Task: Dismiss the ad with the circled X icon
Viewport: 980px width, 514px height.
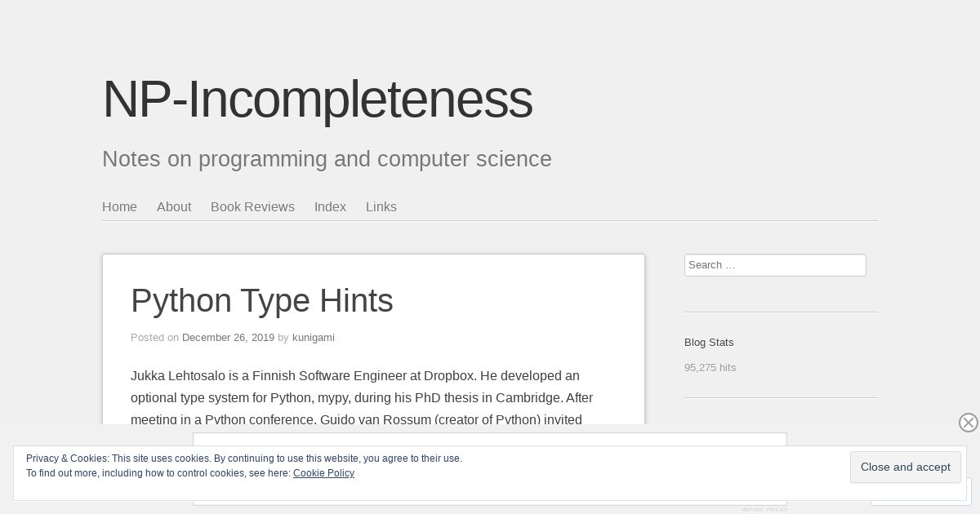Action: 968,422
